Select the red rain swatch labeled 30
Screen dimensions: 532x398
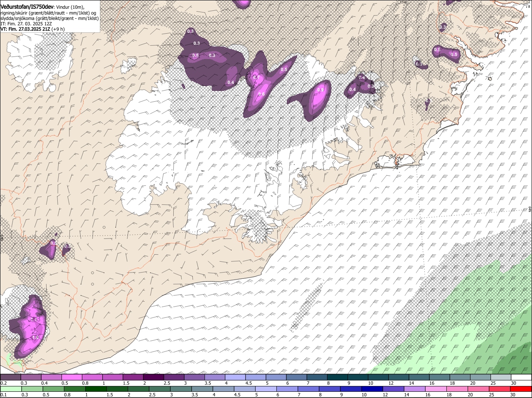click(x=521, y=389)
